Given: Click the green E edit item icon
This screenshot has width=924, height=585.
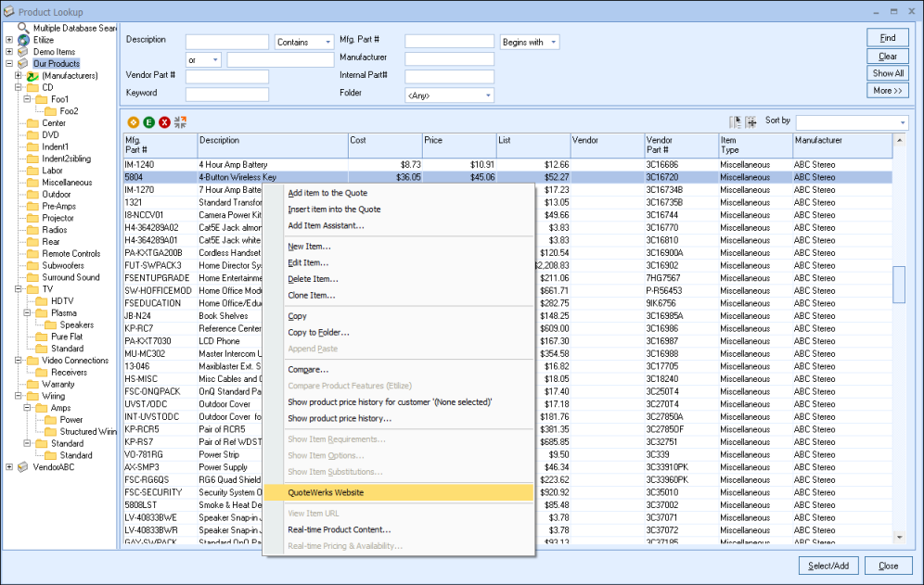Looking at the screenshot, I should (149, 122).
